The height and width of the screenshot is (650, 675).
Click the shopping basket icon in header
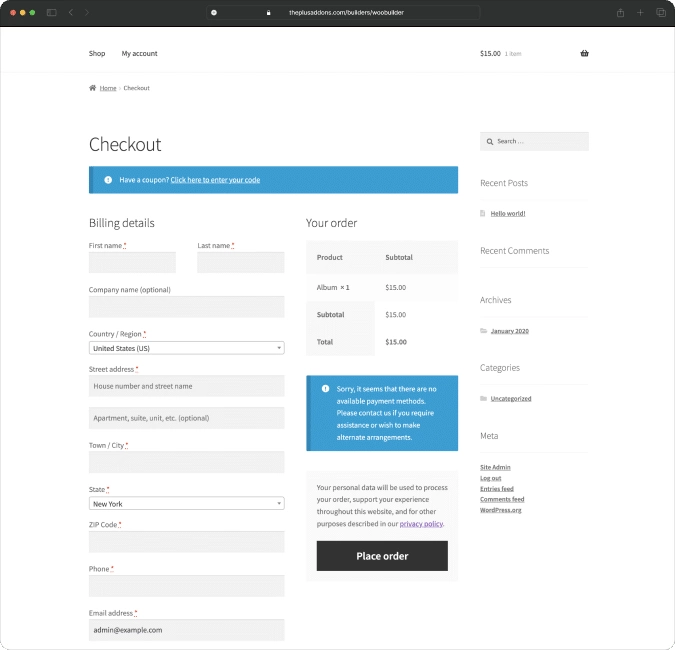[x=584, y=53]
